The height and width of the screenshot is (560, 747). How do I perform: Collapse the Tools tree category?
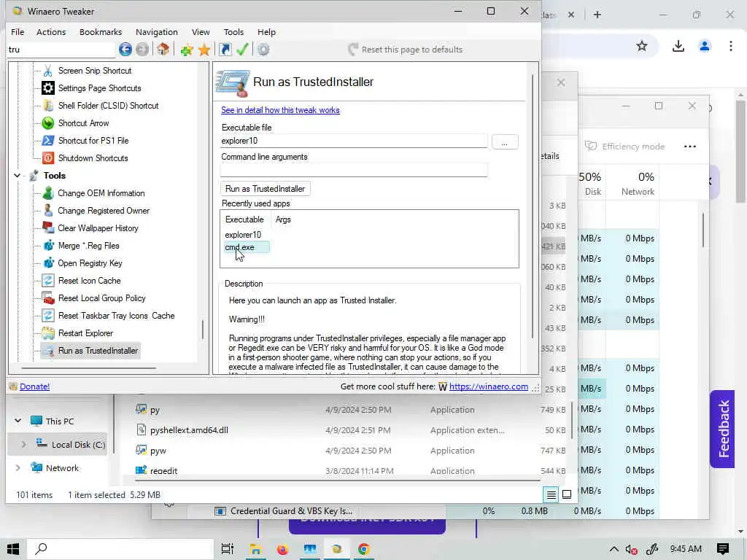point(18,176)
